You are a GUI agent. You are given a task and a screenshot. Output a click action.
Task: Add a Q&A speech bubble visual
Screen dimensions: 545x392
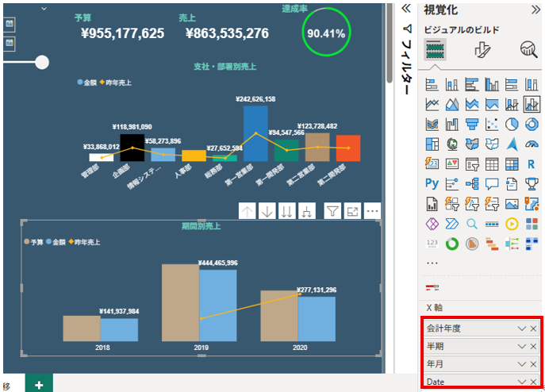tap(492, 183)
